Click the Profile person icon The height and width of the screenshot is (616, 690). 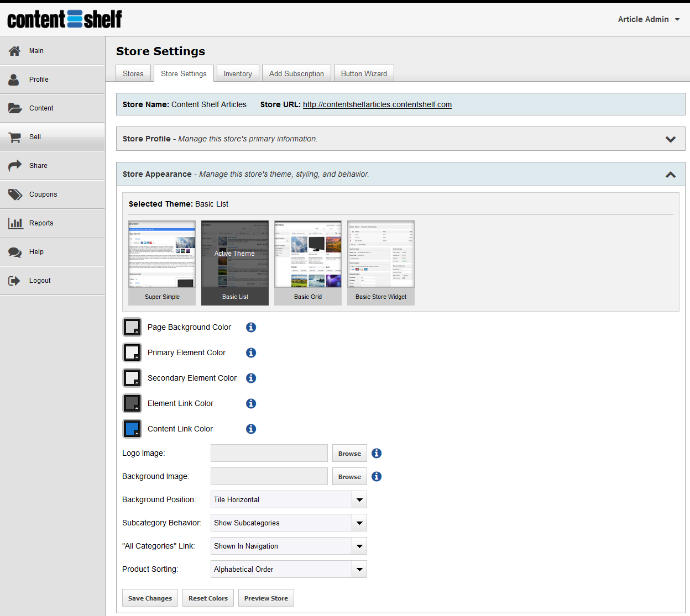[x=14, y=80]
